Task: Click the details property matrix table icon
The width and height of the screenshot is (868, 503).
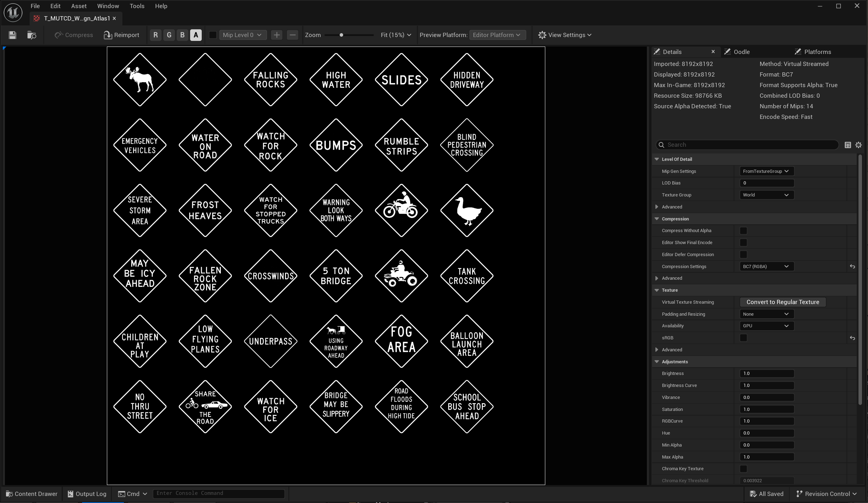Action: click(848, 145)
